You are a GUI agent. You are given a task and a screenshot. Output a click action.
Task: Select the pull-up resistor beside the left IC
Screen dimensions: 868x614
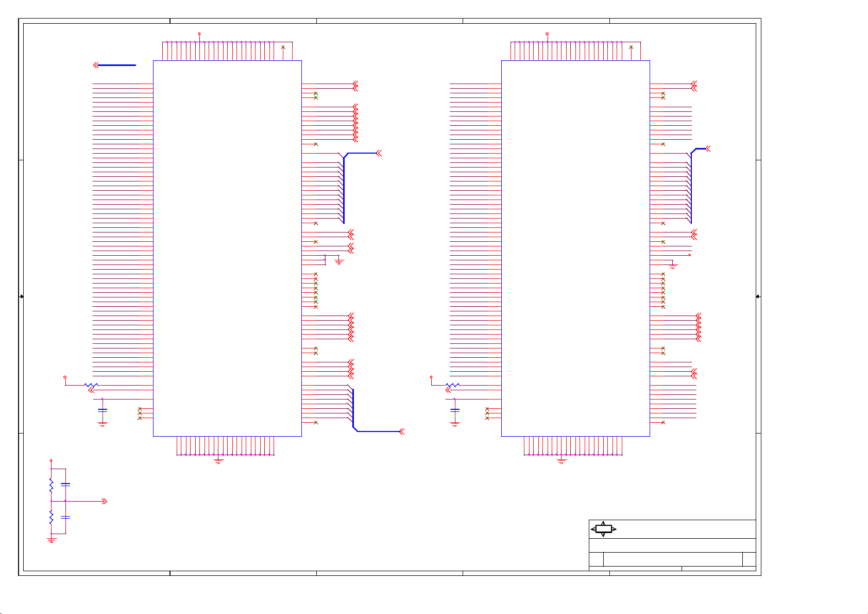click(91, 385)
